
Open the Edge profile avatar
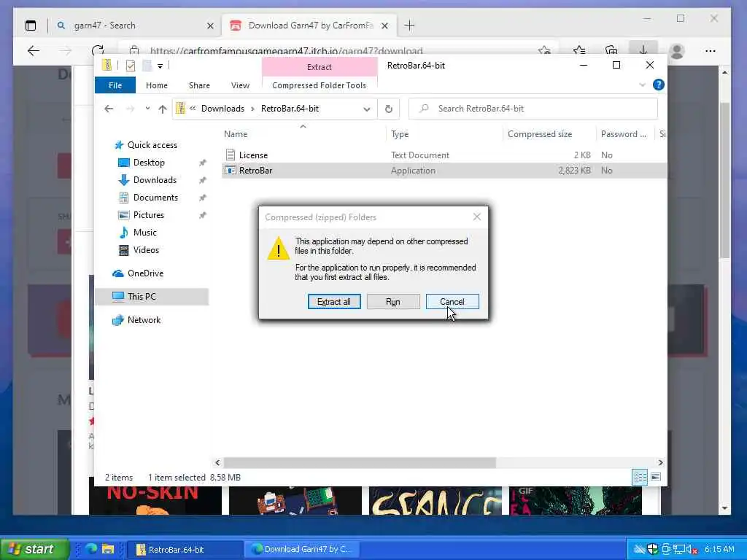point(676,50)
